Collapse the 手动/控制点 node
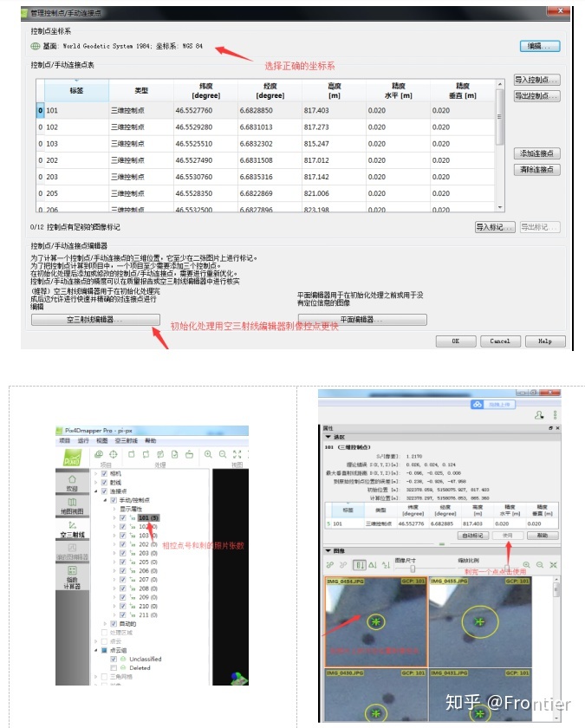The height and width of the screenshot is (728, 585). [x=106, y=500]
